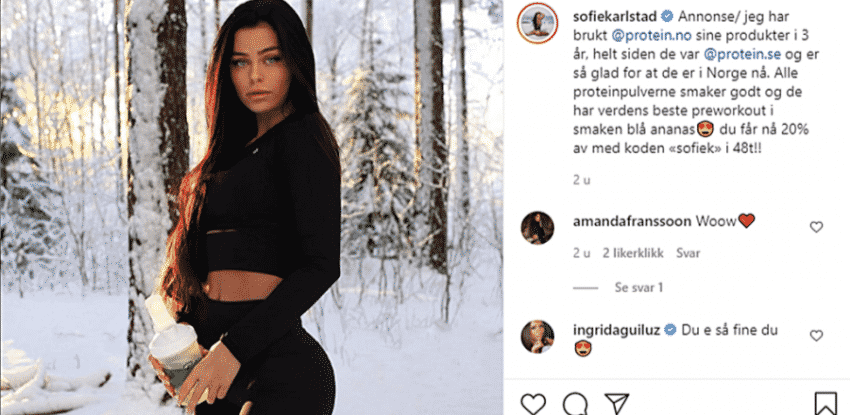Go to sofiekarlstad username link
Screen dimensions: 850x415
[616, 16]
